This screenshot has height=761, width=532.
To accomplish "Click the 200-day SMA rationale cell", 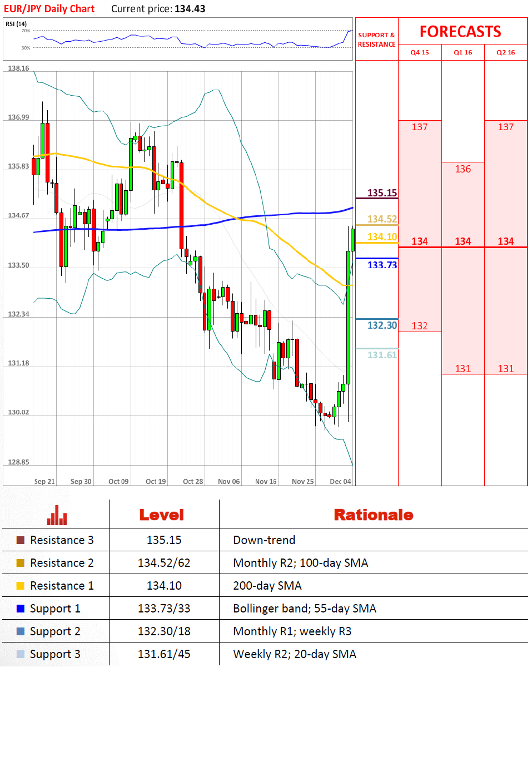I will pyautogui.click(x=267, y=586).
